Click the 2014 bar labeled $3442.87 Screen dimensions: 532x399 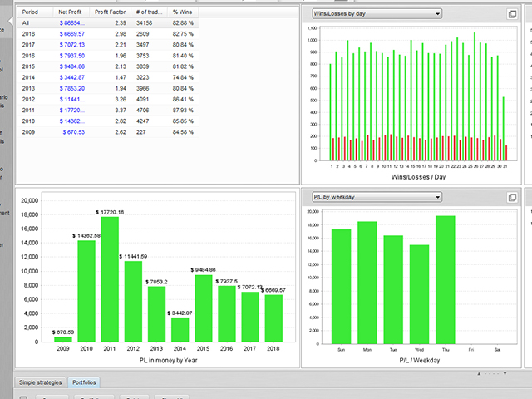(180, 330)
